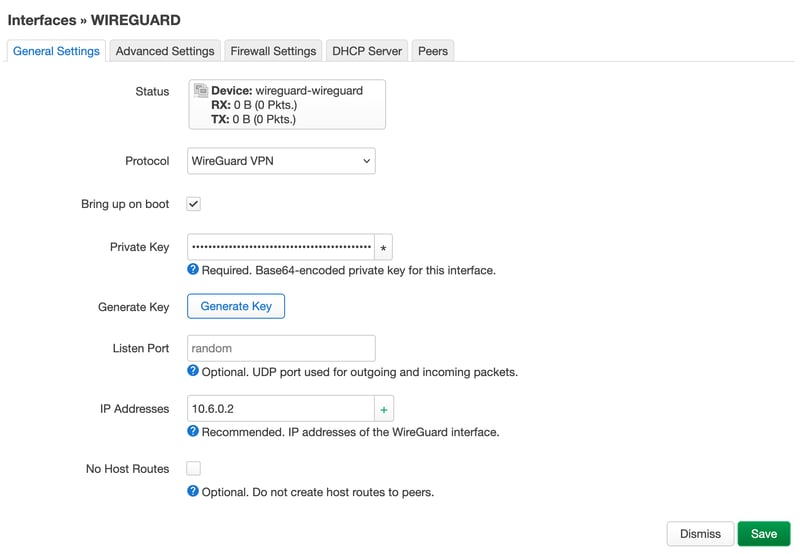This screenshot has height=554, width=800.
Task: Dismiss the WireGuard interface dialog
Action: (700, 534)
